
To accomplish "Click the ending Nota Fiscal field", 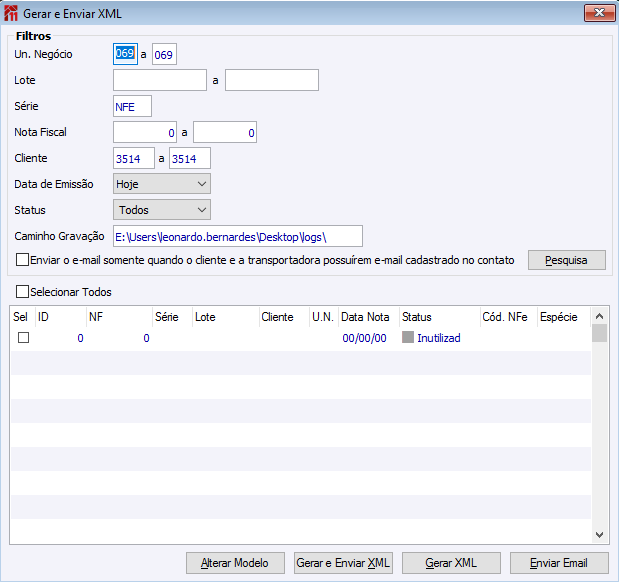I will click(225, 132).
